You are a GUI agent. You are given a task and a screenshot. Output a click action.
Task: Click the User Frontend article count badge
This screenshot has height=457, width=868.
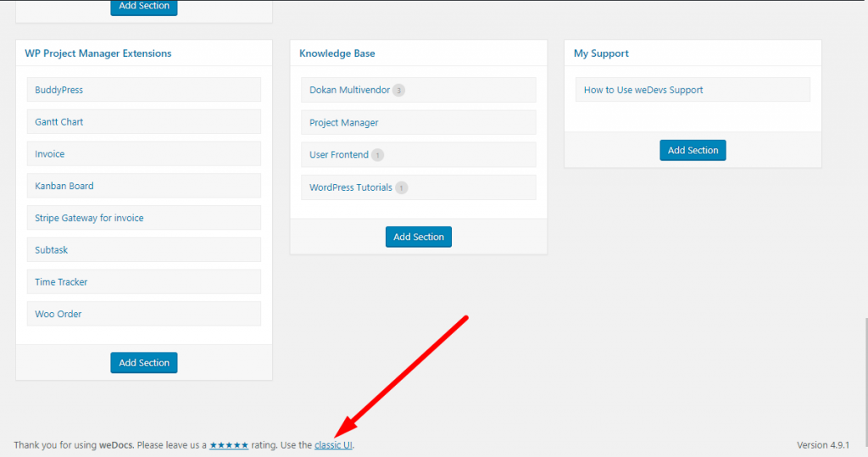[377, 155]
